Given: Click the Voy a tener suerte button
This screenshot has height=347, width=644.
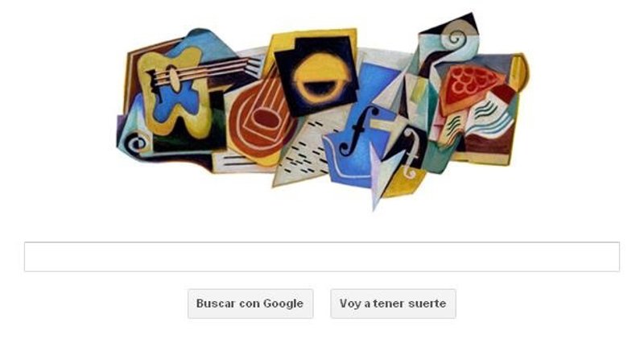Looking at the screenshot, I should (x=393, y=304).
